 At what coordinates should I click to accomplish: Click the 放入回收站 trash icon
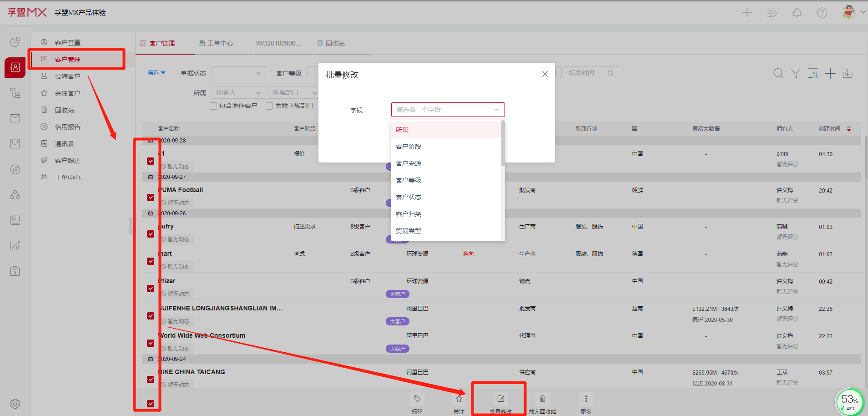coord(542,399)
